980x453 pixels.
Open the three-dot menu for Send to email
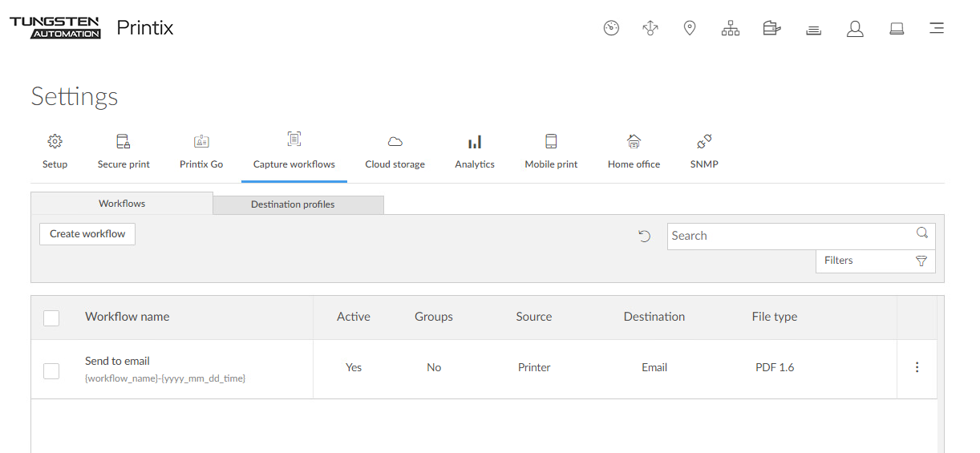(917, 367)
